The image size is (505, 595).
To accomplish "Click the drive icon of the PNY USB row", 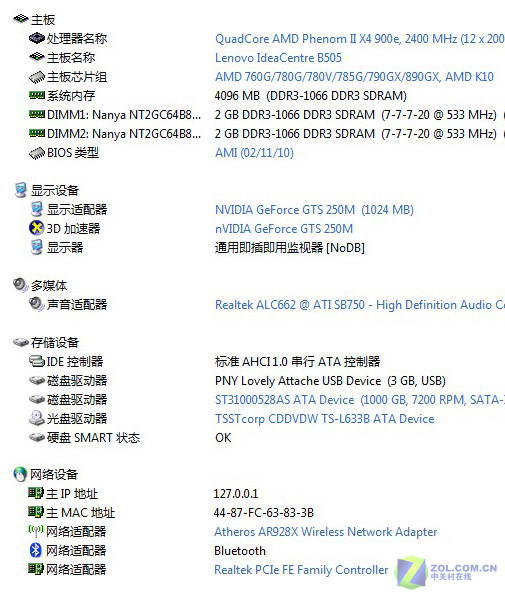I will (x=37, y=380).
